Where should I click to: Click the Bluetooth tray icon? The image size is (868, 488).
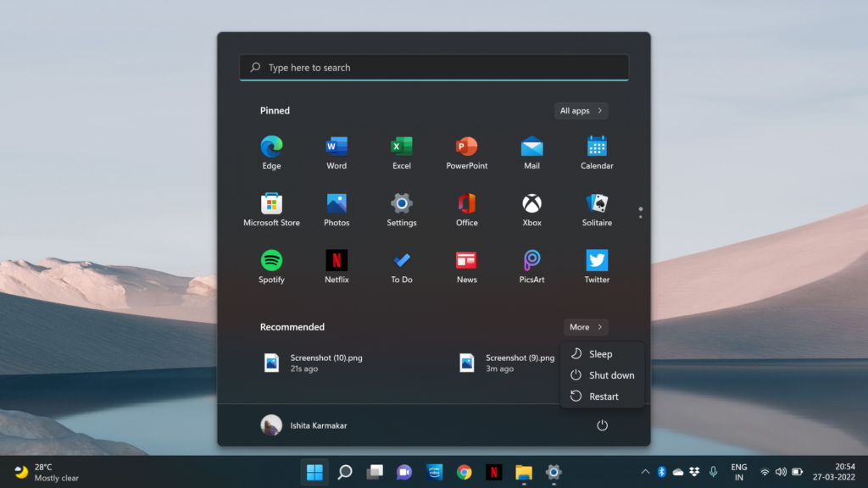click(661, 472)
